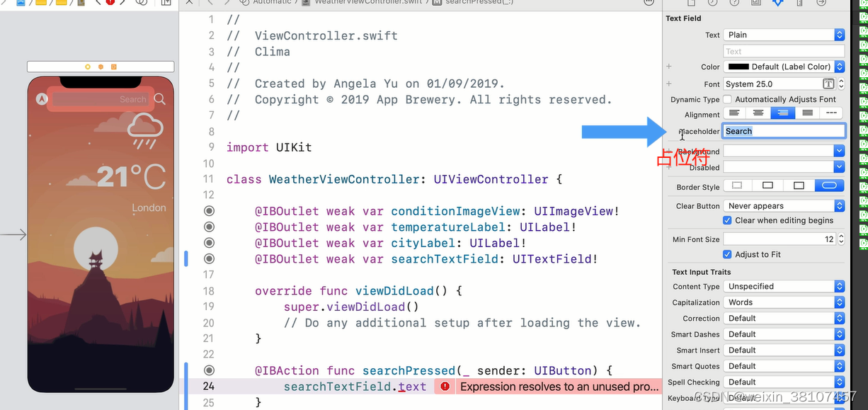The height and width of the screenshot is (410, 868).
Task: Uncheck Clear when editing begins
Action: pos(727,220)
